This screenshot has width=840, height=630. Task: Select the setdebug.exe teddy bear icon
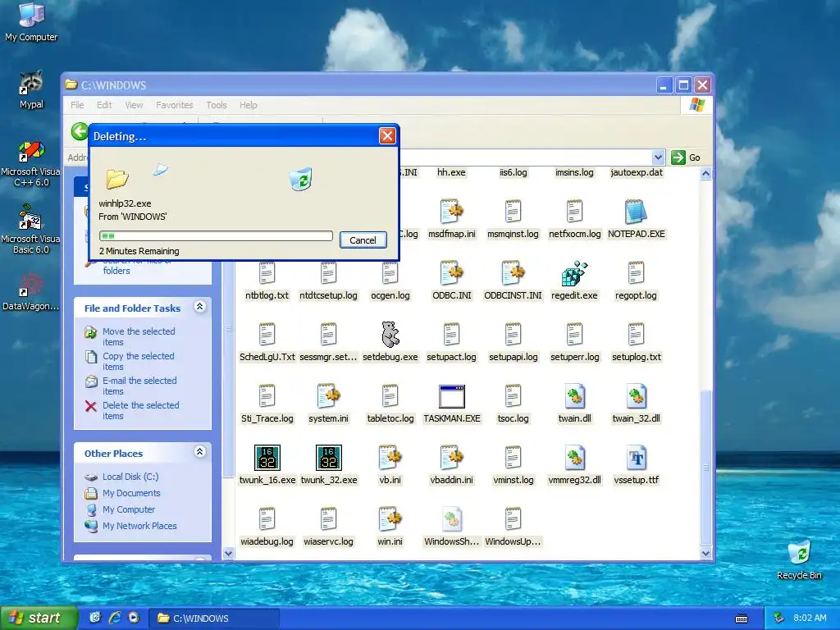point(390,335)
